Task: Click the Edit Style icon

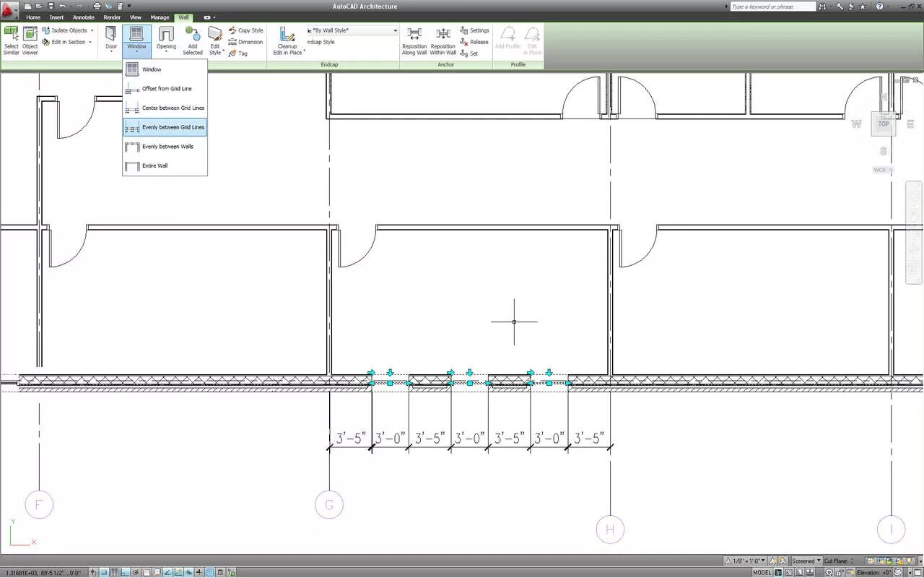Action: point(215,34)
